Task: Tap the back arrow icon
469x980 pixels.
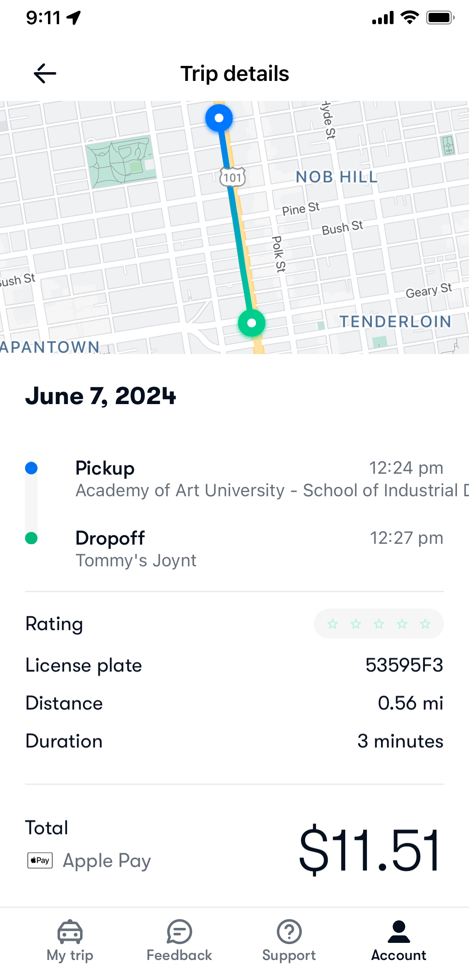Action: (x=45, y=74)
